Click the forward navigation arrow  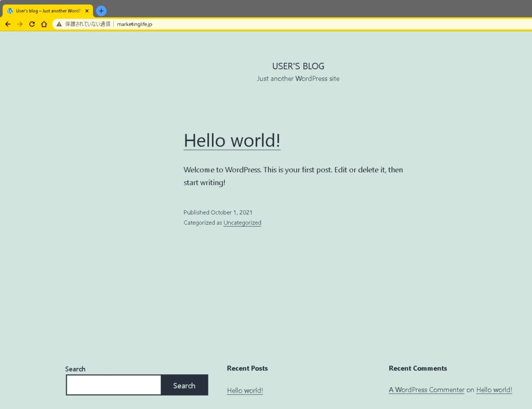coord(20,24)
